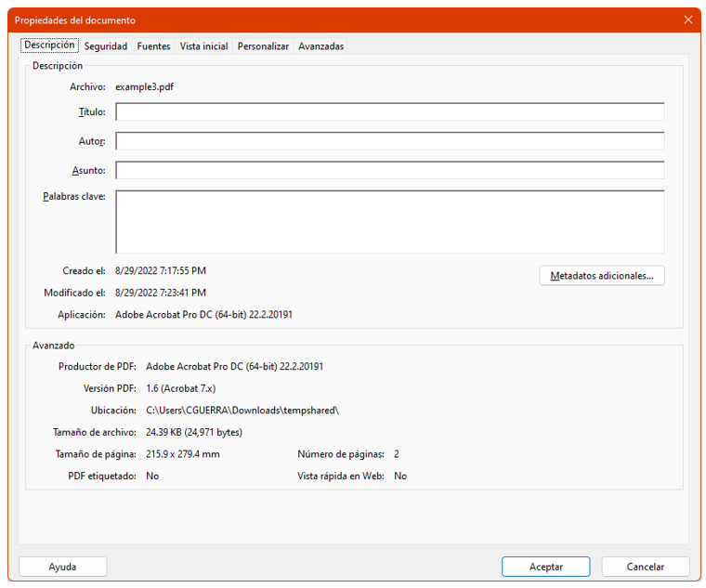
Task: Click the Asunto text field
Action: coord(389,171)
